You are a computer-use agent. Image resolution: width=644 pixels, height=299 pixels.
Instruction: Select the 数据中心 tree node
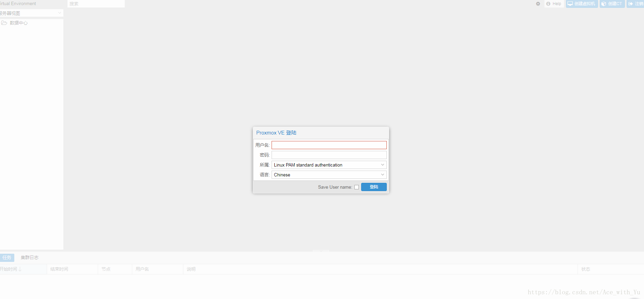click(19, 23)
